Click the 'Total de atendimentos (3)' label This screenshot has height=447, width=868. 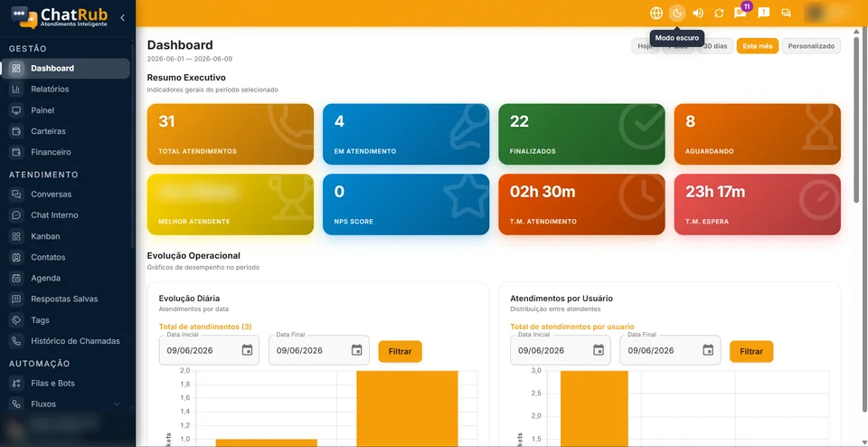(x=205, y=327)
